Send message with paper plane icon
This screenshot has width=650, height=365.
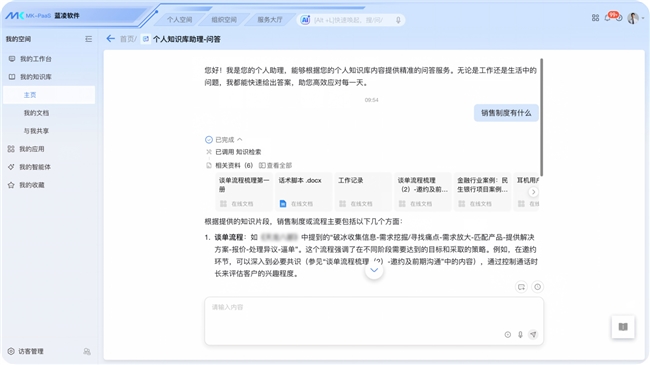(x=533, y=334)
